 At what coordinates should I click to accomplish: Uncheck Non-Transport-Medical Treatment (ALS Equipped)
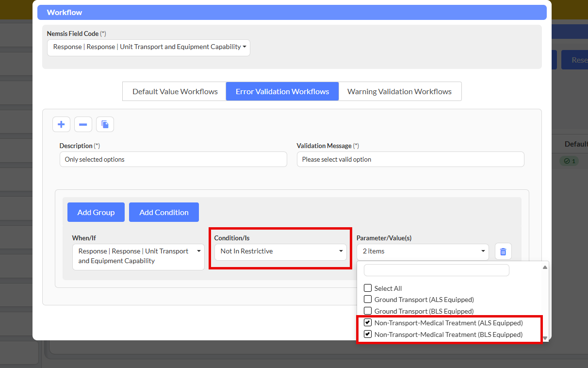tap(368, 323)
